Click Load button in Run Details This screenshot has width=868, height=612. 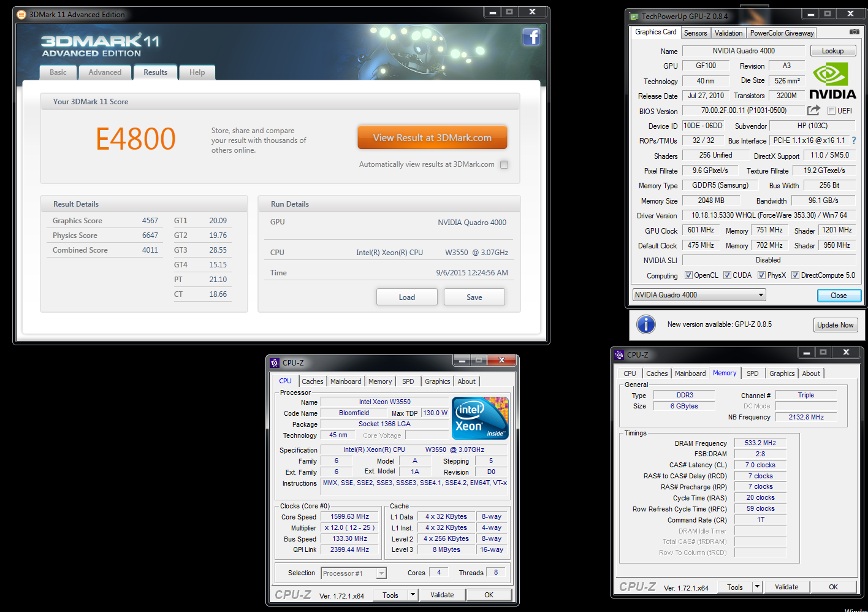(407, 297)
